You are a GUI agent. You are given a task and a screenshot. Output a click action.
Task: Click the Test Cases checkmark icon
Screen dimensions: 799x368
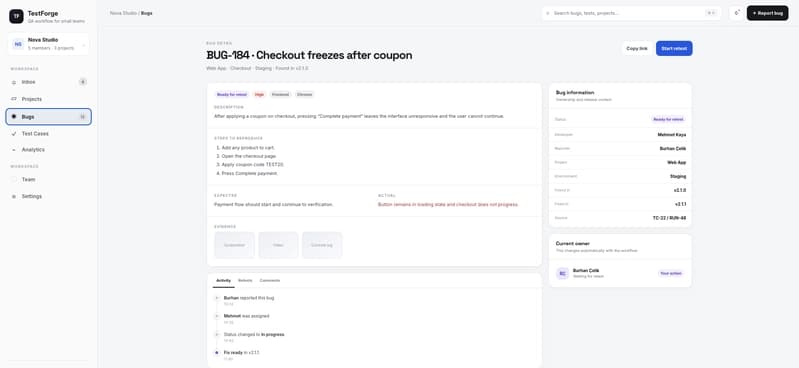pyautogui.click(x=14, y=134)
